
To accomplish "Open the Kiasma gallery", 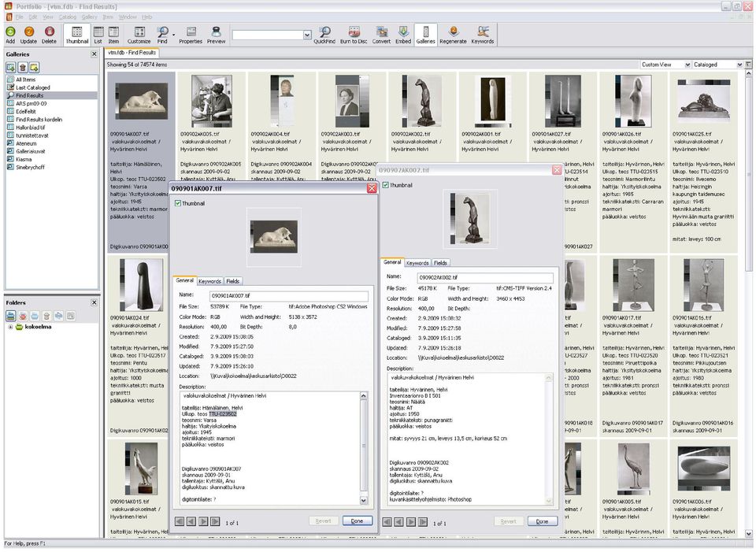I will (24, 159).
